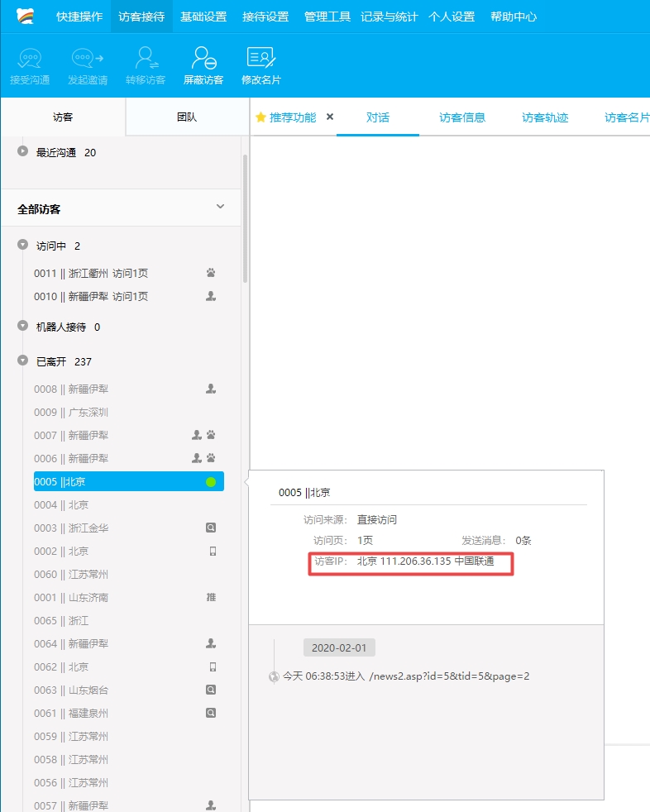This screenshot has width=650, height=812.
Task: Click the 转移访客 transfer visitor icon
Action: [146, 59]
